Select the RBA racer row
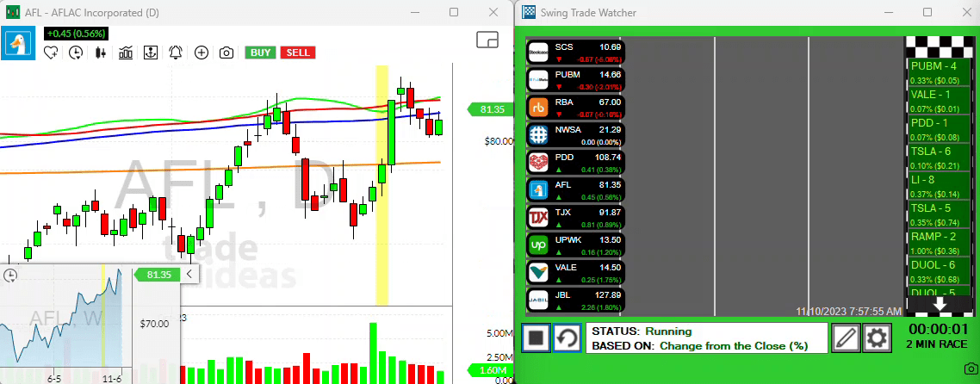The height and width of the screenshot is (384, 980). click(575, 108)
